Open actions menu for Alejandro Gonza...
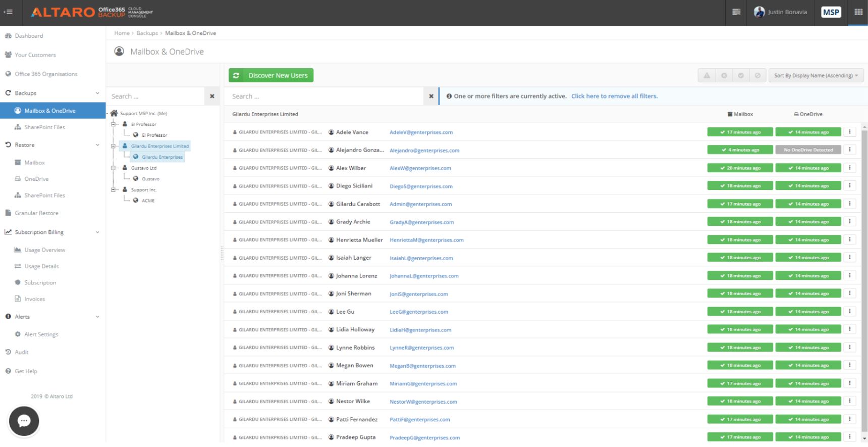 pyautogui.click(x=850, y=150)
